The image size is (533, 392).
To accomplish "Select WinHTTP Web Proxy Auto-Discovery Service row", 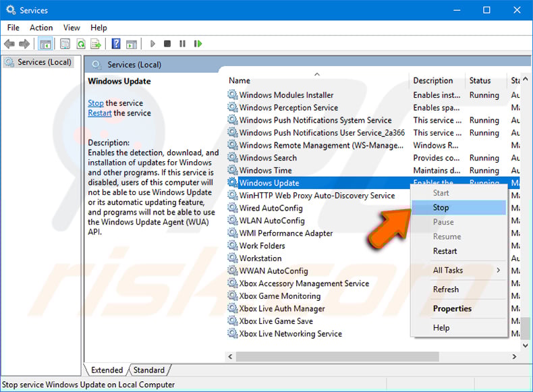I will point(318,196).
